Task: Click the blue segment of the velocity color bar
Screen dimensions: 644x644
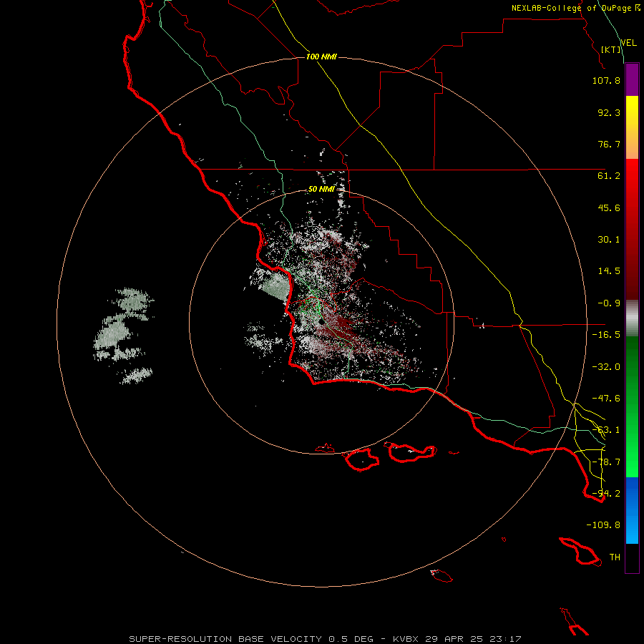Action: click(632, 510)
